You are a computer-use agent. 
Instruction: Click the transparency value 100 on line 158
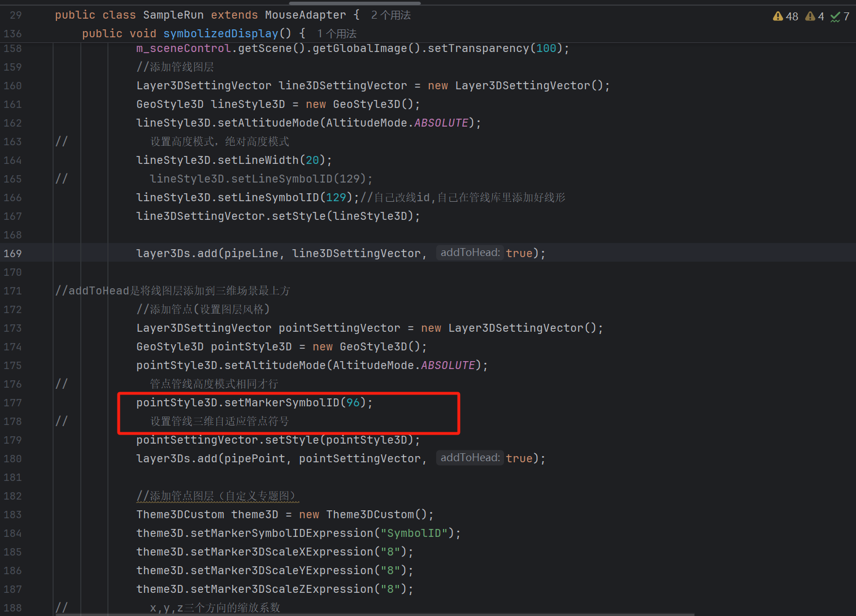[x=546, y=49]
